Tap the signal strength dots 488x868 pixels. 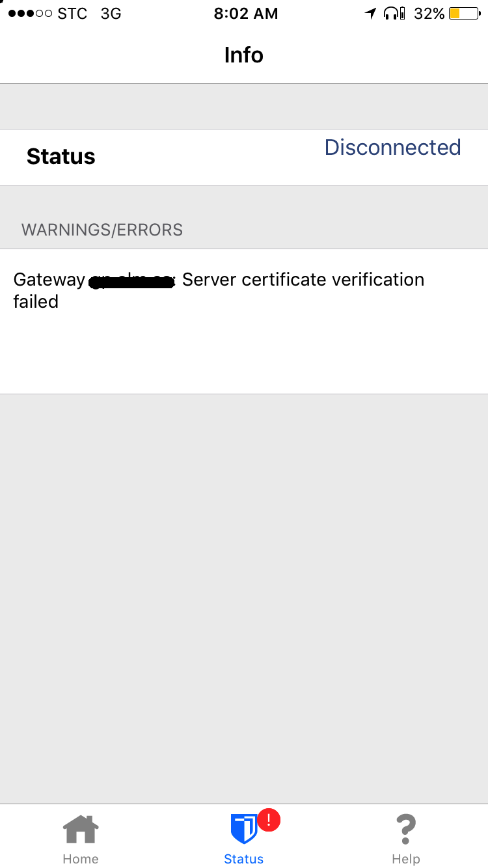click(x=30, y=14)
